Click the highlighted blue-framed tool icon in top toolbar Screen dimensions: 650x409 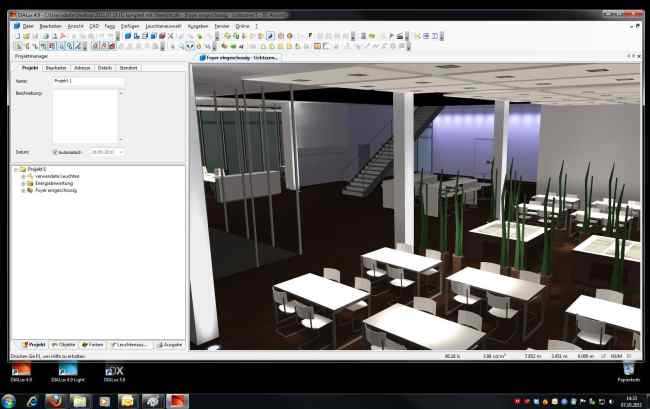point(270,36)
